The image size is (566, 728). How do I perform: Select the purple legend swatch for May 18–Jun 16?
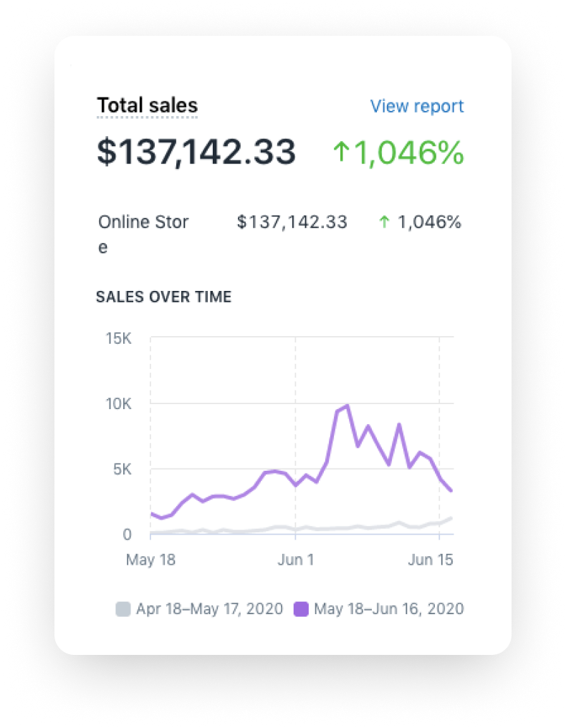pos(301,609)
